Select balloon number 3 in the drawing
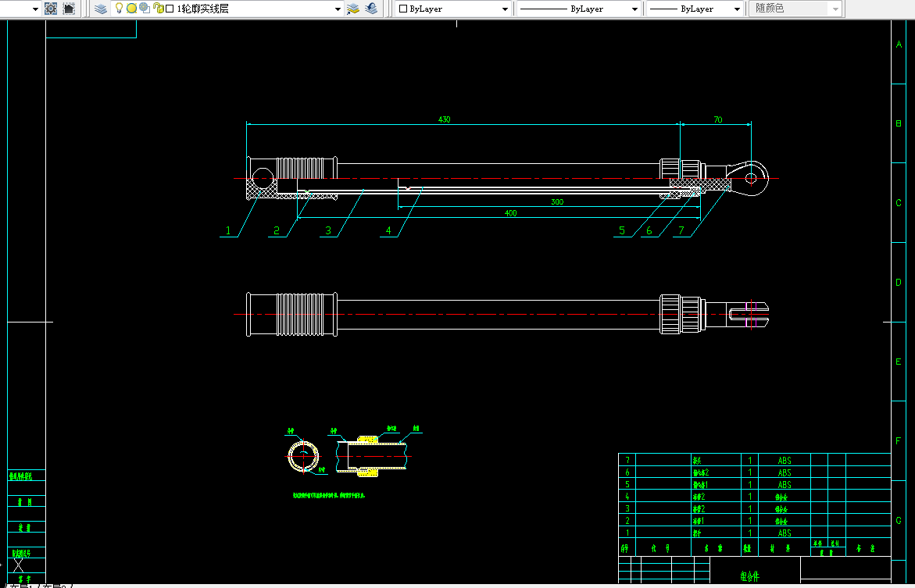915x588 pixels. click(328, 230)
